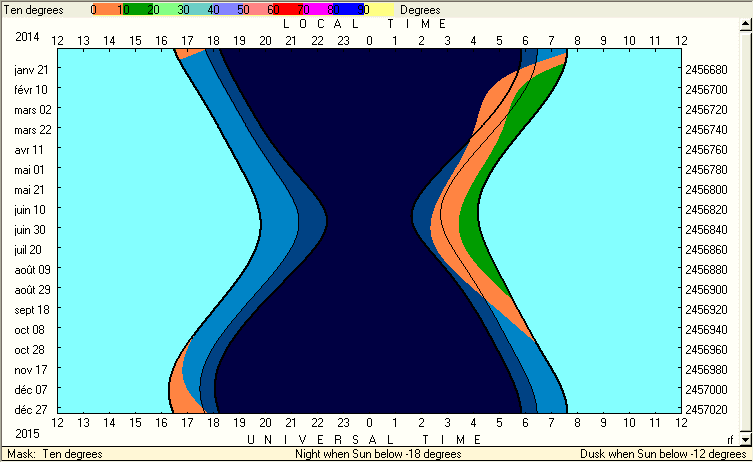Select the blue 80-90 legend swatch
754x463 pixels.
[348, 10]
